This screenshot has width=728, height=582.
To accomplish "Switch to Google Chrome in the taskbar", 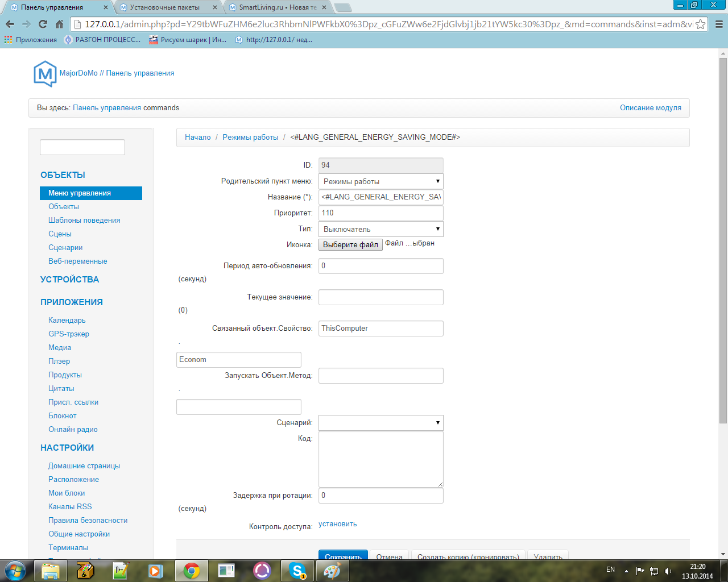I will (x=191, y=571).
